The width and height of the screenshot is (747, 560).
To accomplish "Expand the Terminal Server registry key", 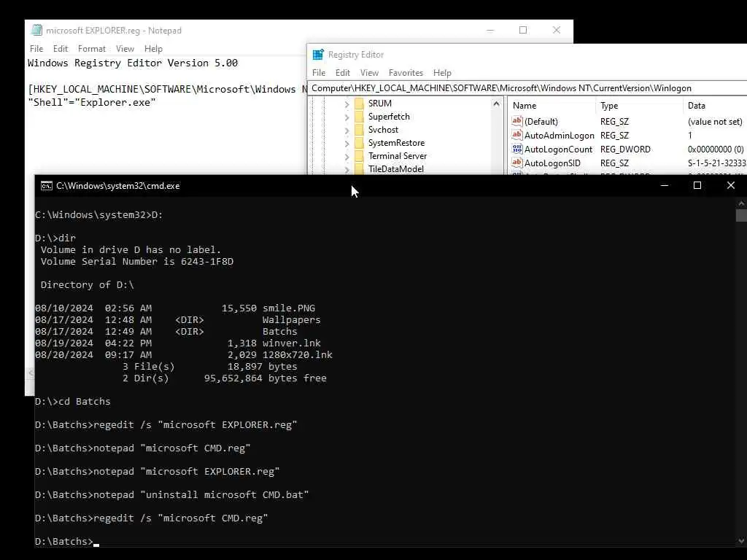I will point(347,156).
